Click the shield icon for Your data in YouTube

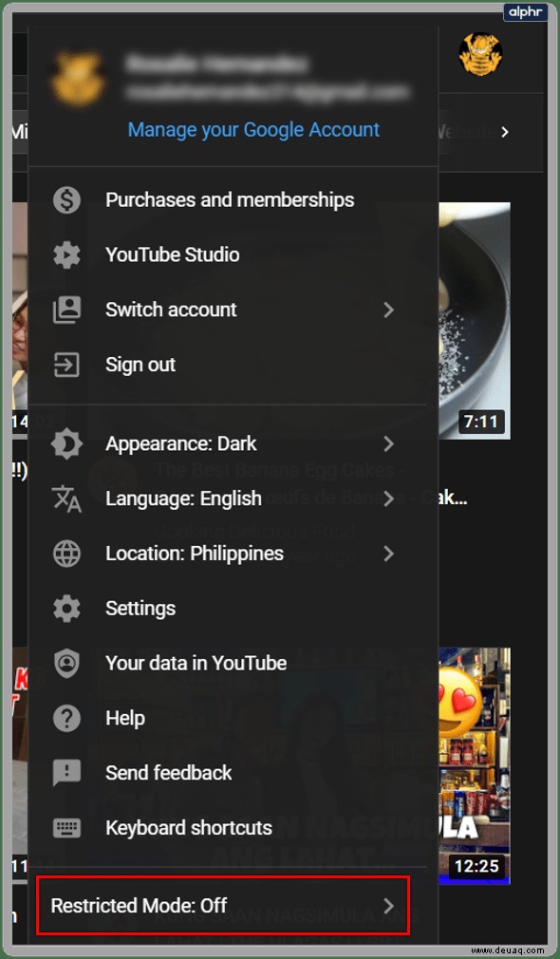point(66,664)
